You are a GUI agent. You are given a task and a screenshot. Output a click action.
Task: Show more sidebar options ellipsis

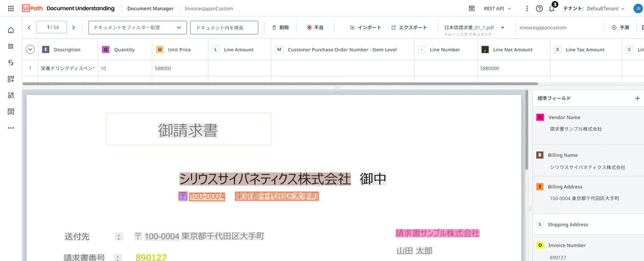point(11,128)
